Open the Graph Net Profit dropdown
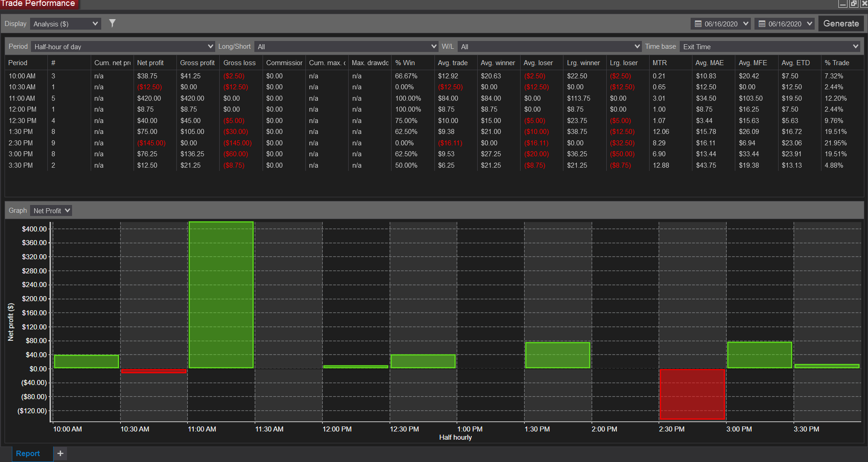 51,210
